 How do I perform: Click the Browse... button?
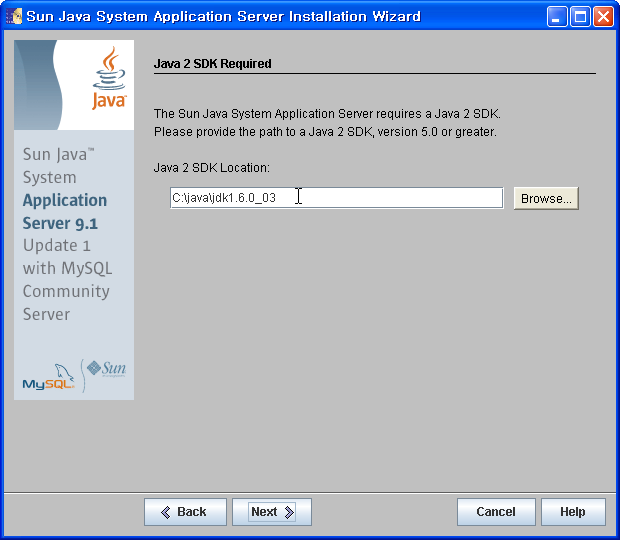pyautogui.click(x=546, y=198)
